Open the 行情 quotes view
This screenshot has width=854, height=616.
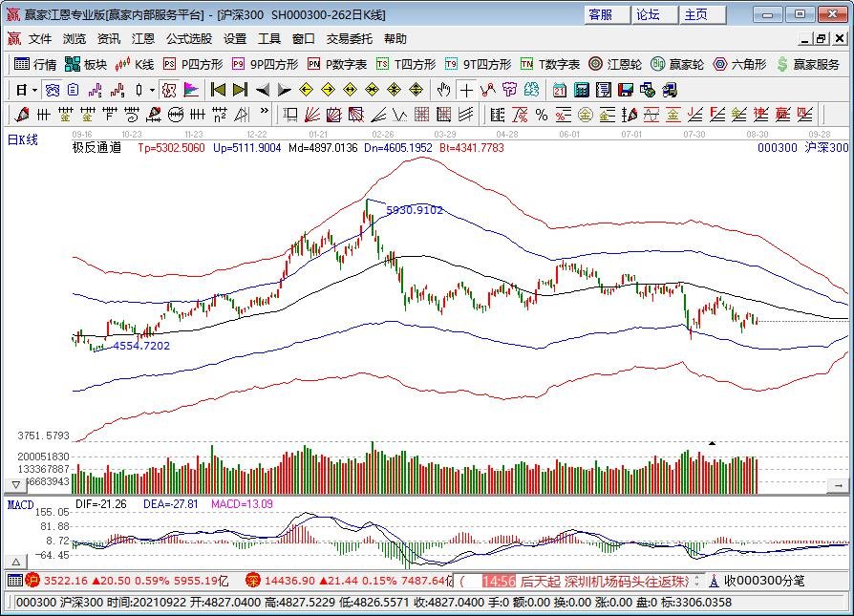coord(34,64)
